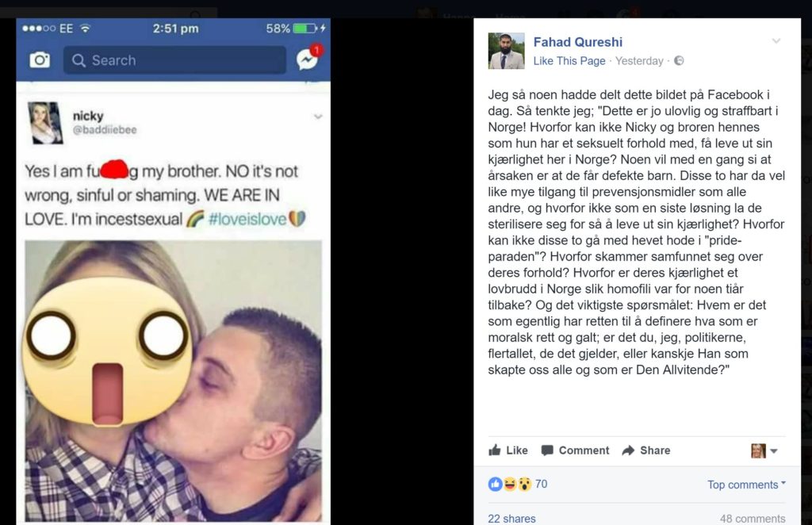Viewport: 812px width, 525px height.
Task: Click the Comment speech bubble icon
Action: 547,450
